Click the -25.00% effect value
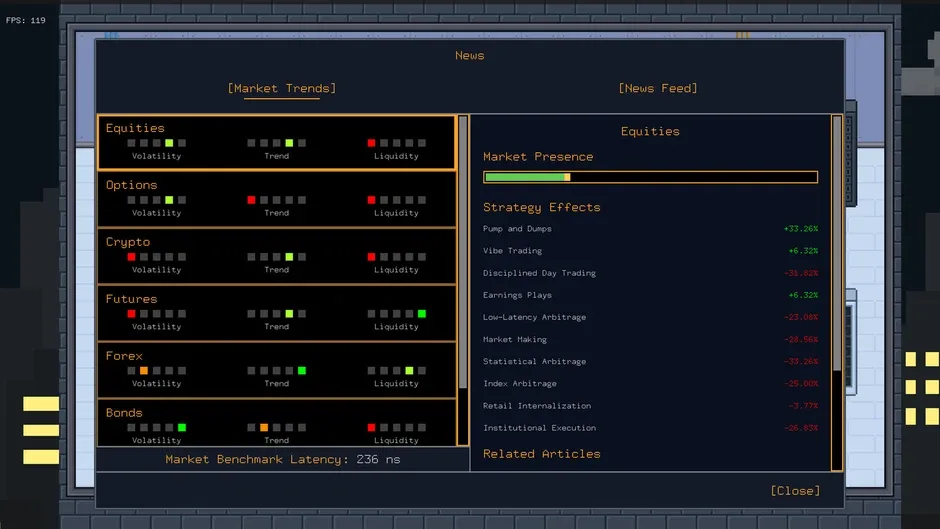940x529 pixels. 801,384
